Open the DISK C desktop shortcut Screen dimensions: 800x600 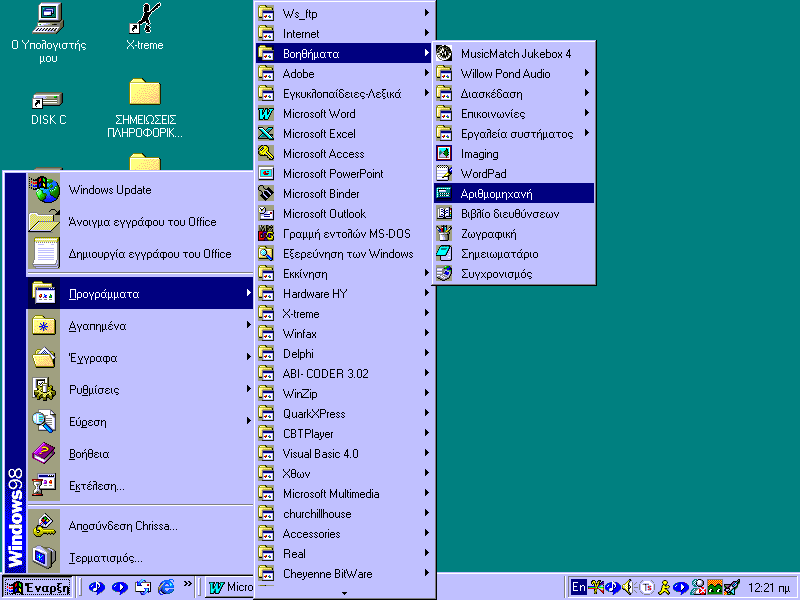coord(48,101)
